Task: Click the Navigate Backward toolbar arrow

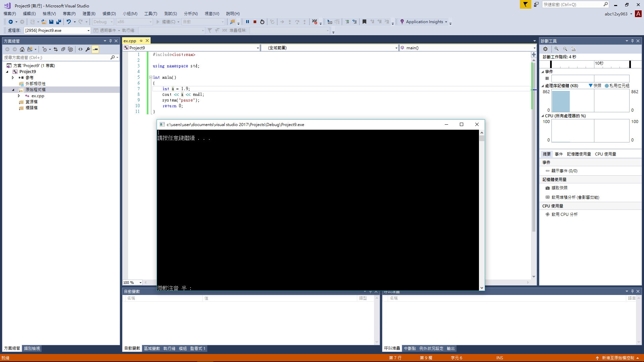Action: (x=11, y=22)
